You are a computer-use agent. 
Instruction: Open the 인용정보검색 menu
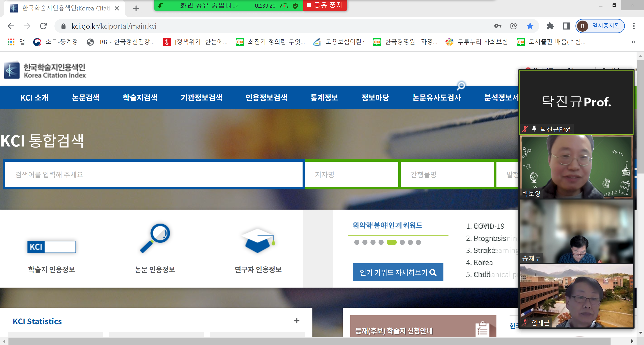(x=266, y=98)
